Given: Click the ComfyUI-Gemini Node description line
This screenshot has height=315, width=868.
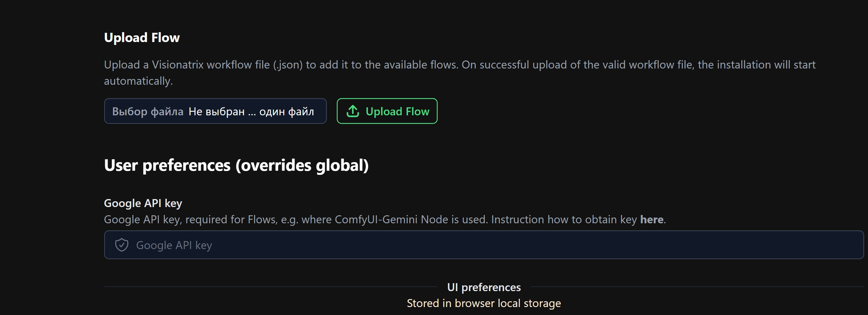Looking at the screenshot, I should 385,219.
